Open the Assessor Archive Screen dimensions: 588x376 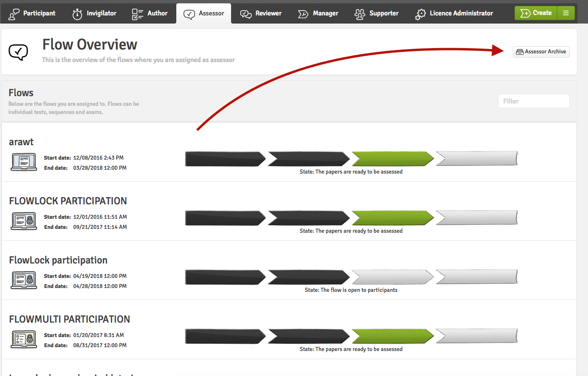tap(541, 51)
